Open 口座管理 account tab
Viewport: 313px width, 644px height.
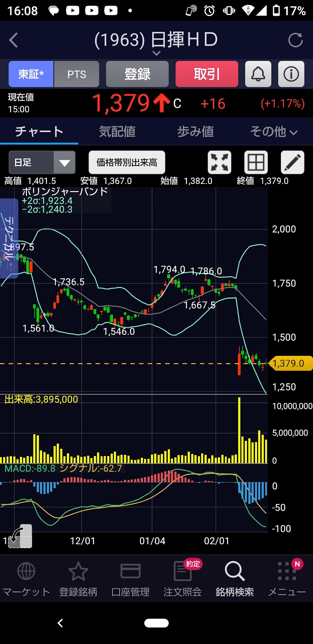(130, 580)
